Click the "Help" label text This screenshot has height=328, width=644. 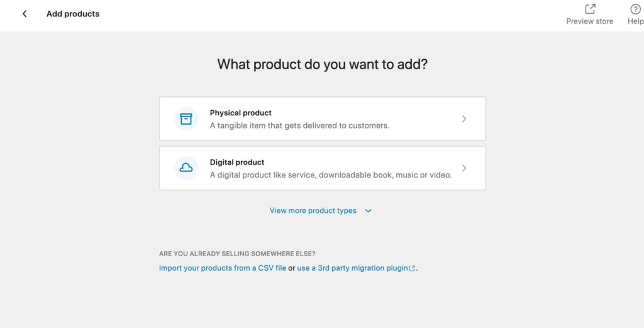635,21
